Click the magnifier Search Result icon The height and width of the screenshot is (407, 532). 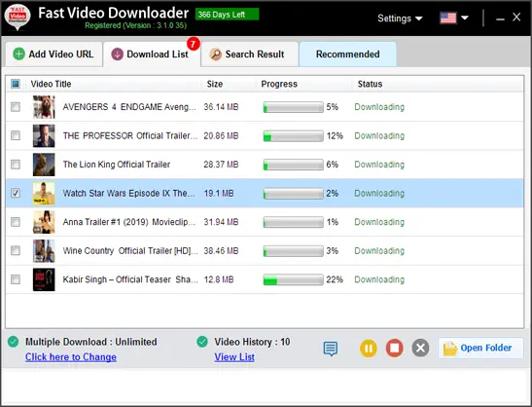tap(216, 55)
